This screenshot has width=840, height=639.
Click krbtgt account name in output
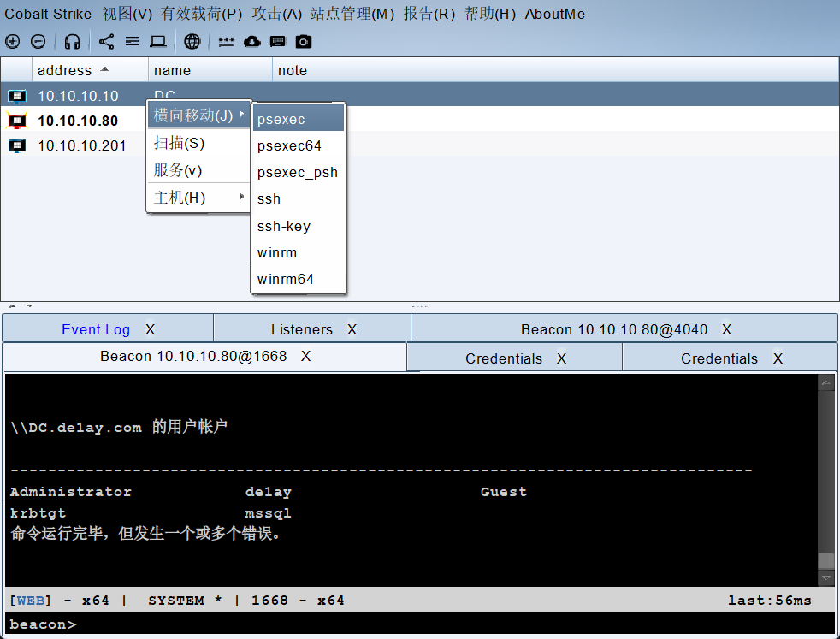38,513
